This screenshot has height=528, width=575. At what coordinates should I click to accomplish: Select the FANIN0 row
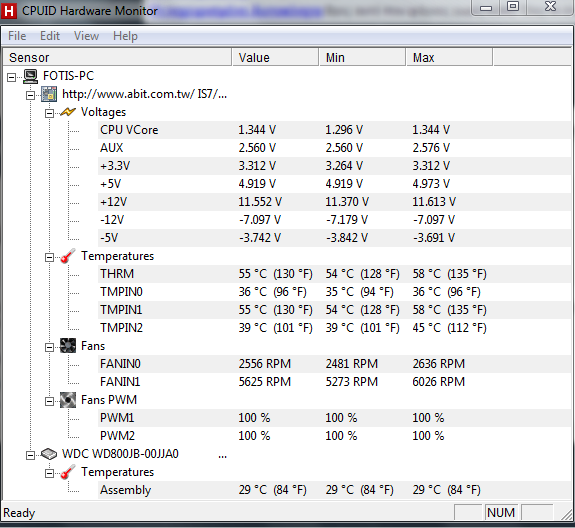pyautogui.click(x=334, y=364)
